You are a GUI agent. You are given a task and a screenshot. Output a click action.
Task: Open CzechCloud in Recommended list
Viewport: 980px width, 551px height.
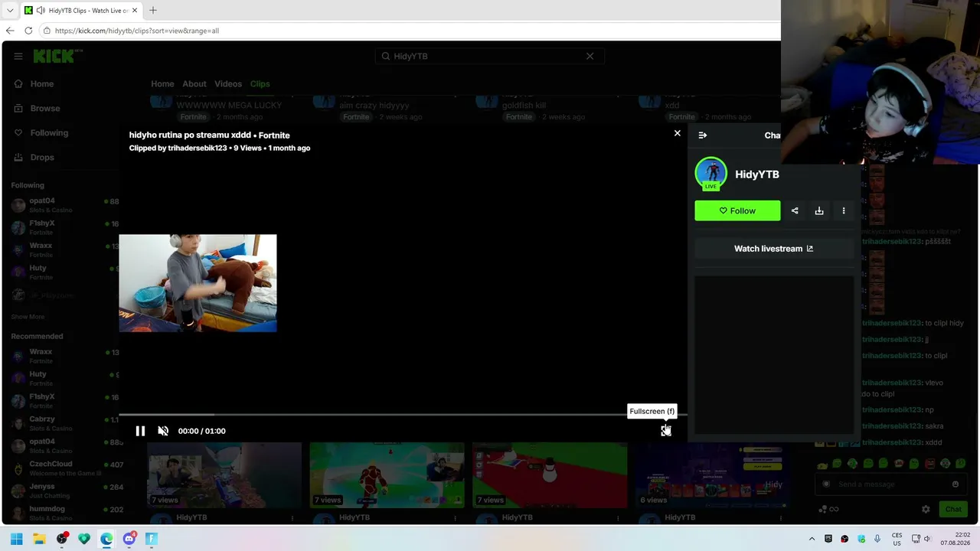point(65,468)
